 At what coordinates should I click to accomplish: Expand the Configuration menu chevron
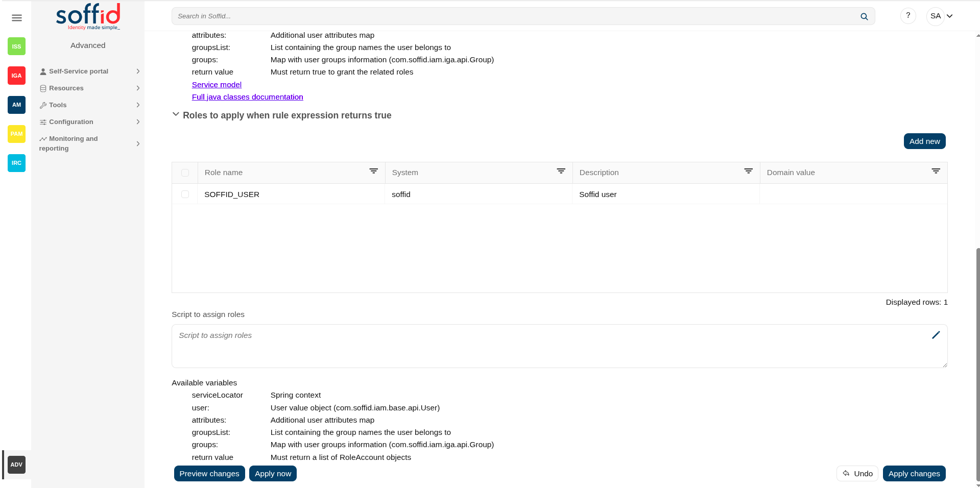tap(138, 122)
